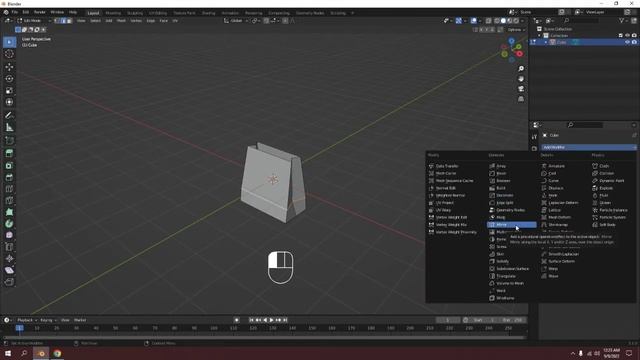Image resolution: width=640 pixels, height=360 pixels.
Task: Click the viewport pan hand icon
Action: click(521, 79)
